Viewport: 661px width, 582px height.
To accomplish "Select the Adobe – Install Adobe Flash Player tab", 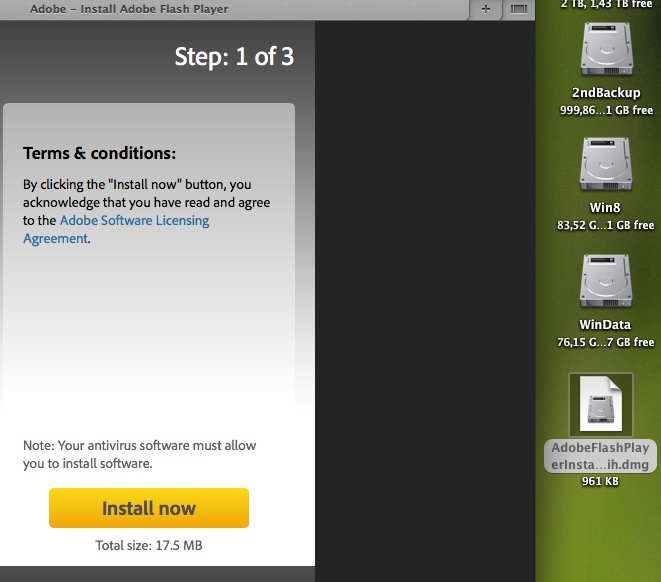I will (129, 9).
